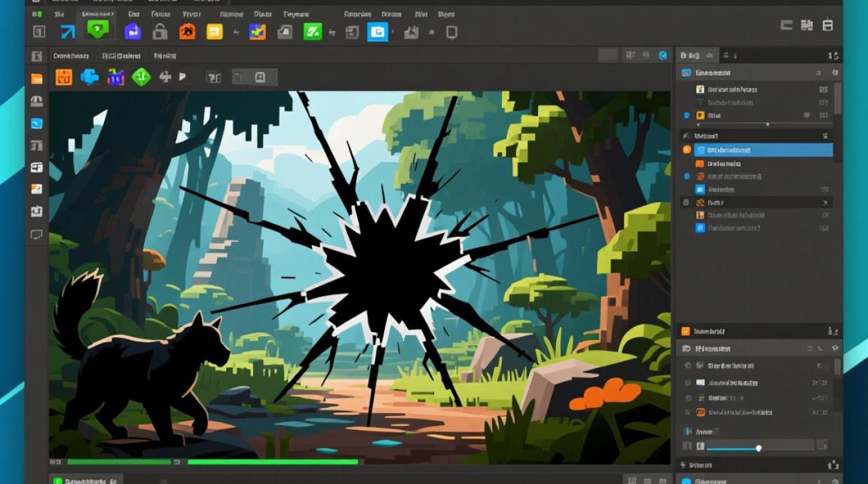Toggle visibility circle on first lower-panel list row
This screenshot has height=484, width=868.
(687, 366)
